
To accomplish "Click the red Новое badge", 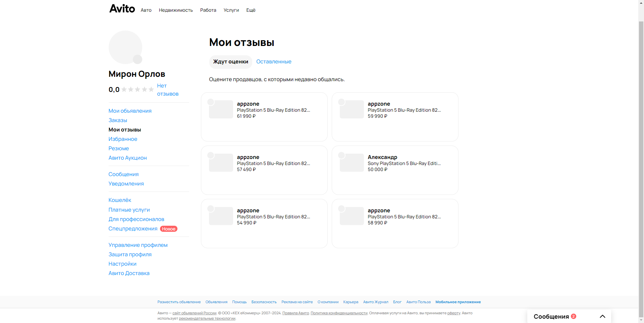I will coord(169,229).
